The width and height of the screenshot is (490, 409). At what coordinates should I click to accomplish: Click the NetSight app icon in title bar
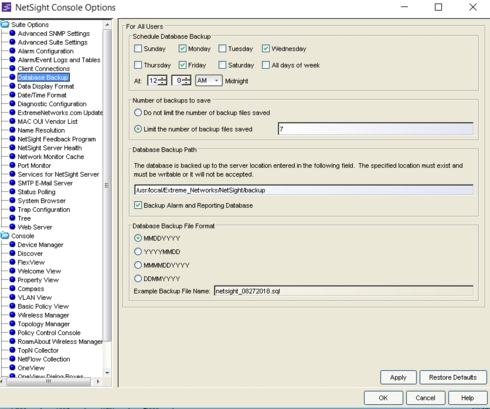[6, 7]
